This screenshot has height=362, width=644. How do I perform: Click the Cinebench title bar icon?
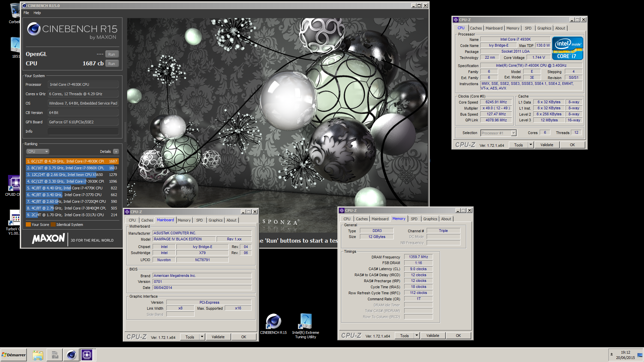coord(24,6)
